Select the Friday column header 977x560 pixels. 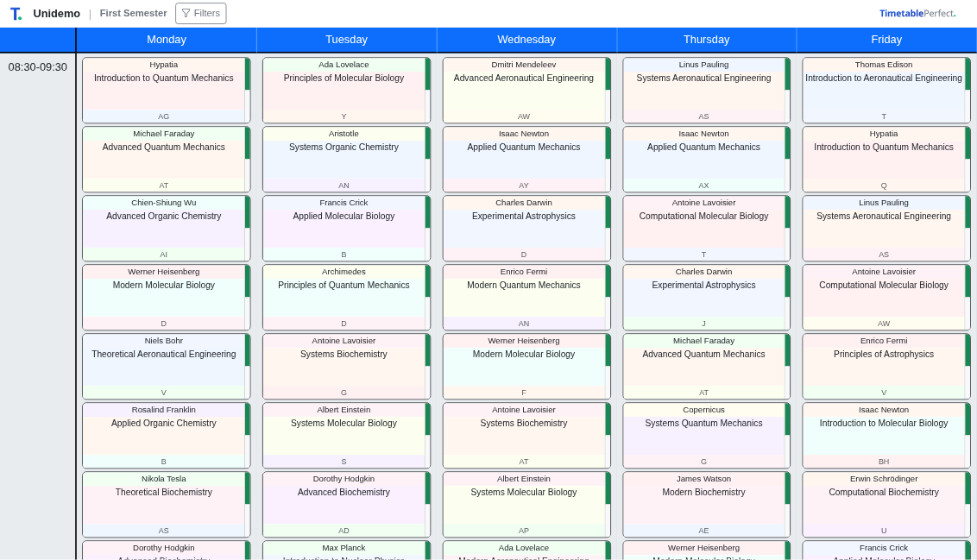(886, 39)
